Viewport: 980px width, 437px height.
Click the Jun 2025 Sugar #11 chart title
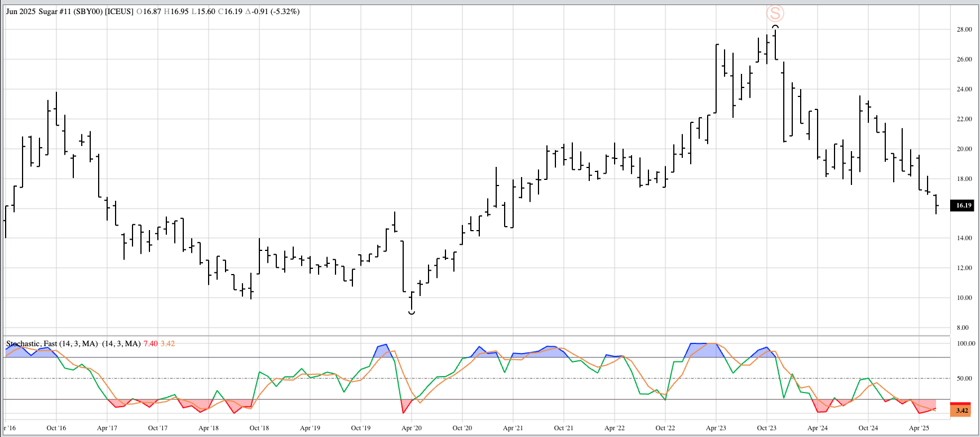point(38,11)
